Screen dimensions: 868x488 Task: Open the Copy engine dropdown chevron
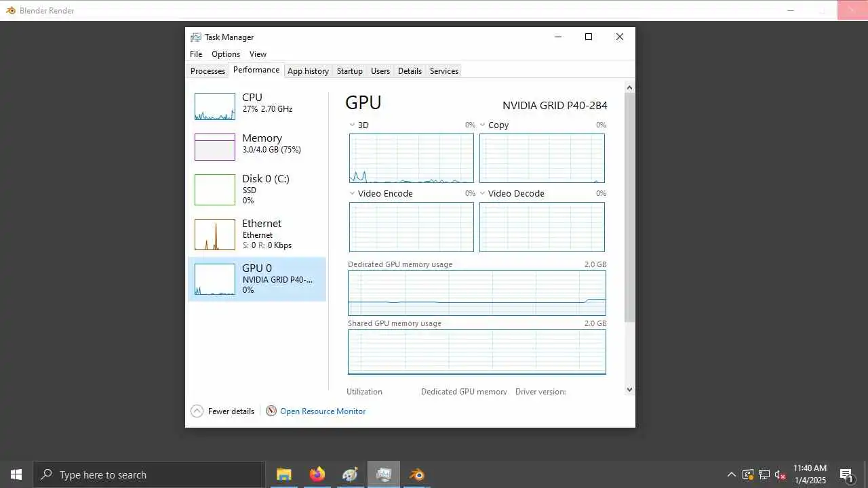pyautogui.click(x=483, y=125)
